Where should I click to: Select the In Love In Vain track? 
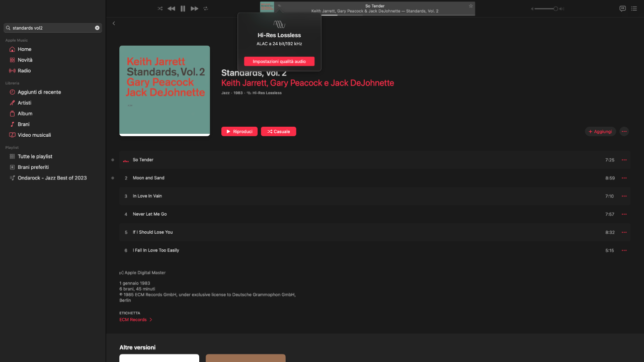point(375,196)
